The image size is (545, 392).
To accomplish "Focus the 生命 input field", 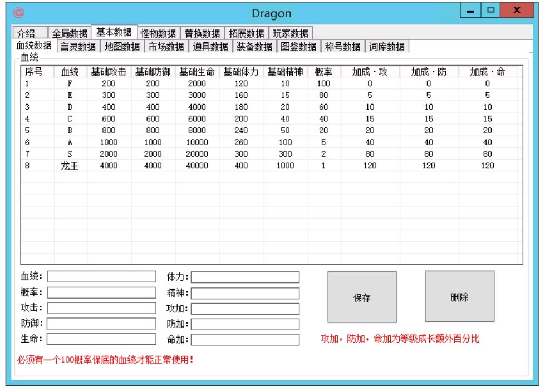I will (x=101, y=339).
